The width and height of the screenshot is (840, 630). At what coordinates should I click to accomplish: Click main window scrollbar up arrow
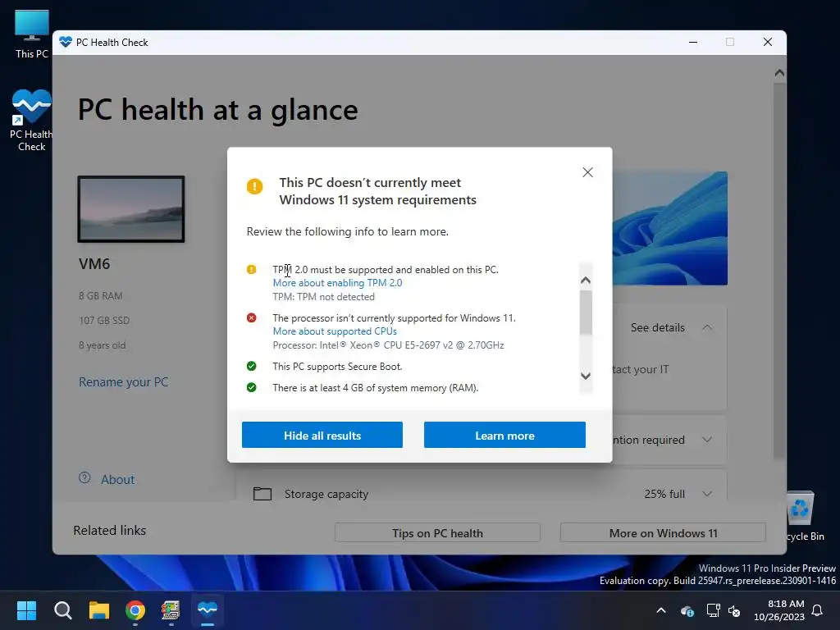(779, 73)
